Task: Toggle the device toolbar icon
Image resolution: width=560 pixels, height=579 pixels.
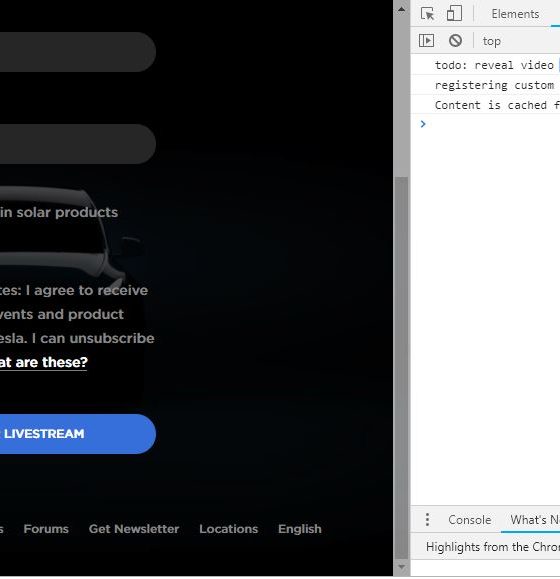Action: (454, 14)
